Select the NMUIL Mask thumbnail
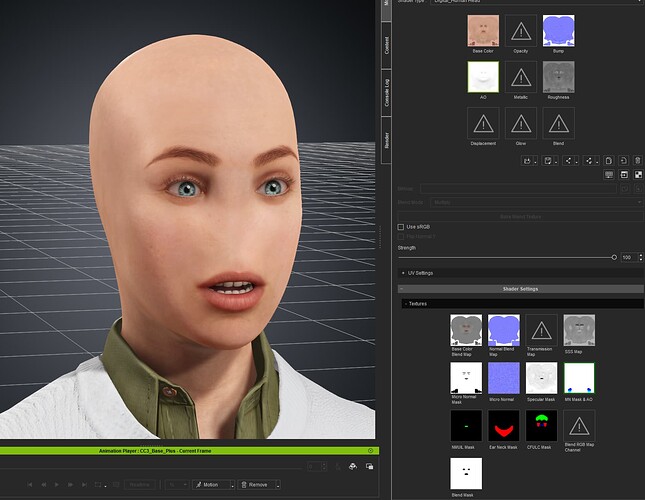 (466, 426)
